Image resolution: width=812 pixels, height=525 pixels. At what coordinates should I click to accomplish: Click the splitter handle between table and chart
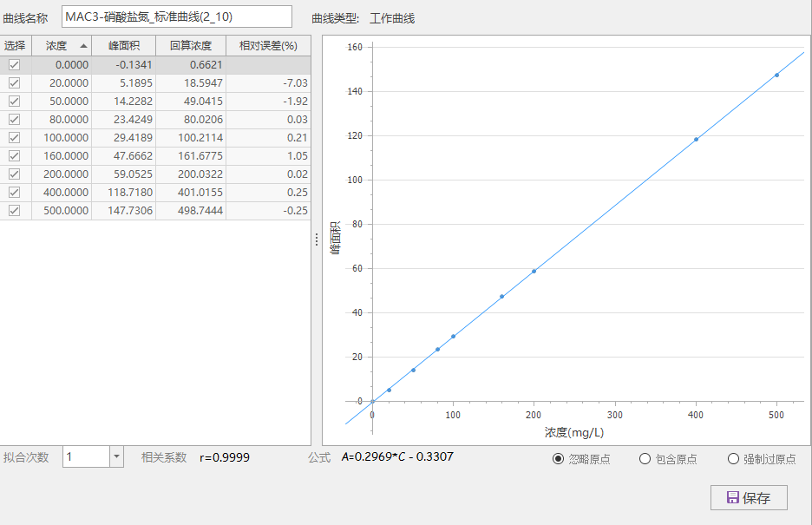click(x=316, y=240)
